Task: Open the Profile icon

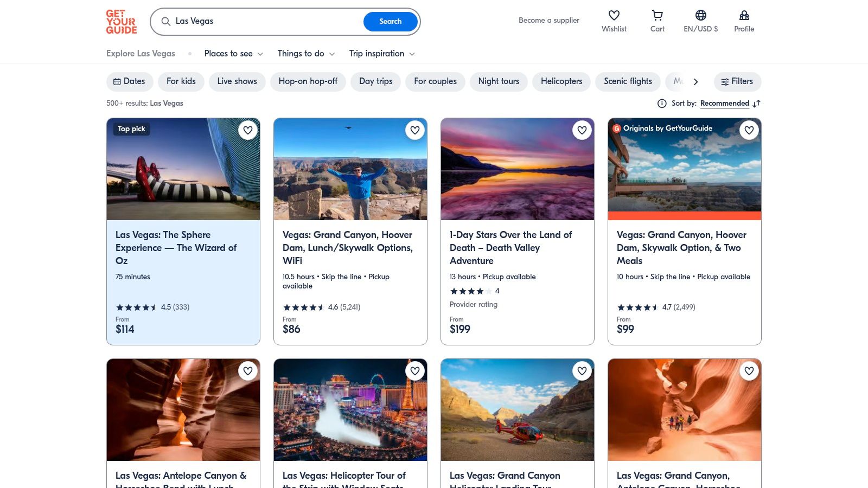Action: [x=744, y=15]
